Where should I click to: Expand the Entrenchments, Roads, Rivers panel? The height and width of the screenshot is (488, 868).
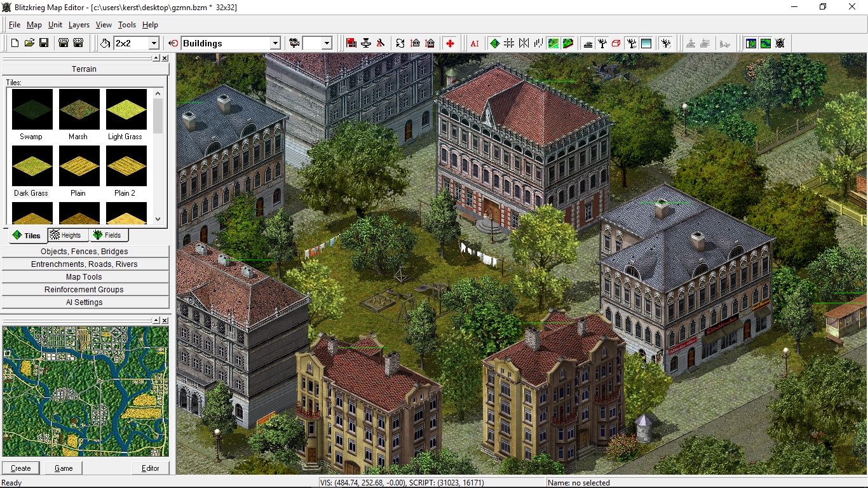85,264
